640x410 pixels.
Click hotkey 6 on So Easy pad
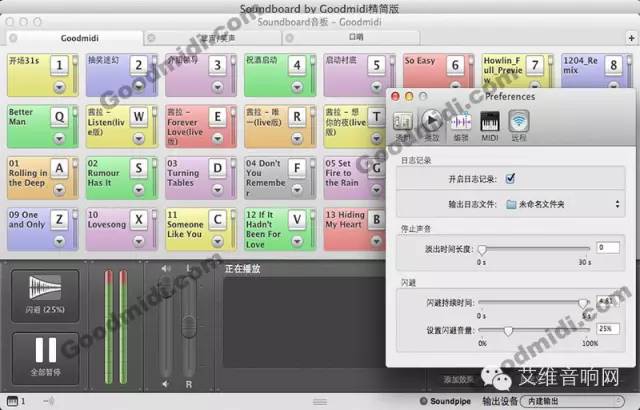point(455,65)
